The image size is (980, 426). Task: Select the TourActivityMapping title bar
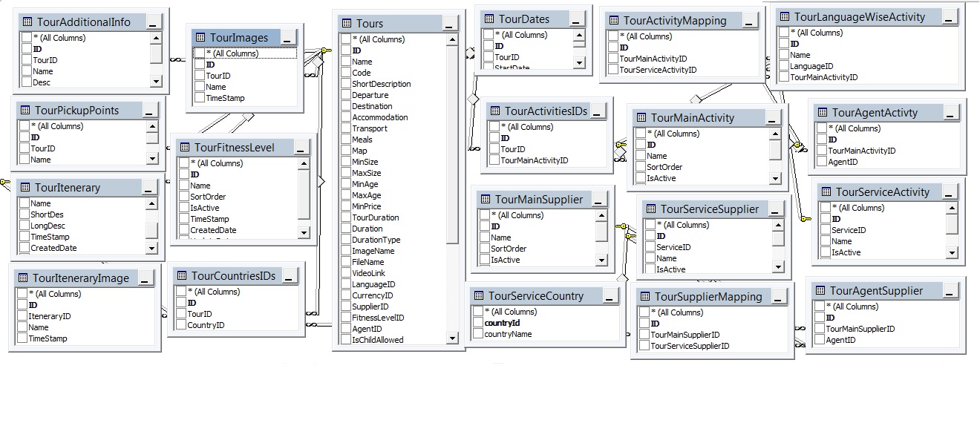click(682, 21)
